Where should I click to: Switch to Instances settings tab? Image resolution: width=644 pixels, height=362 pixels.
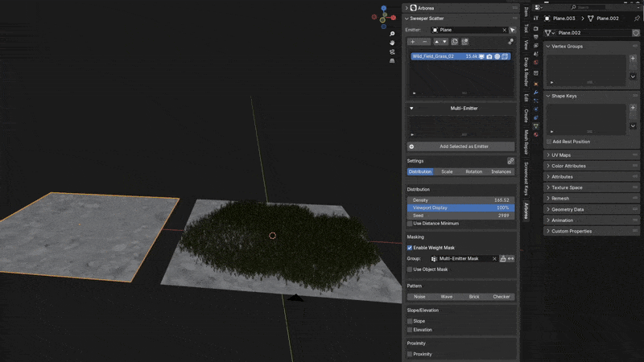(x=501, y=171)
